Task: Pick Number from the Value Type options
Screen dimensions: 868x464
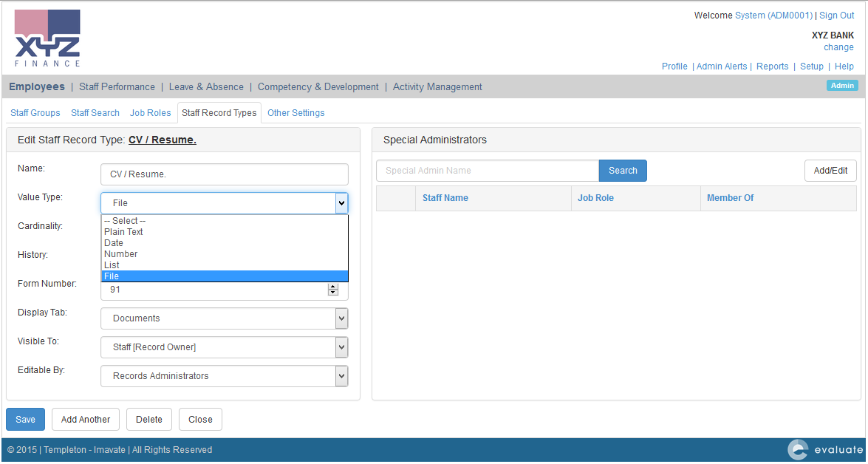Action: pos(121,254)
